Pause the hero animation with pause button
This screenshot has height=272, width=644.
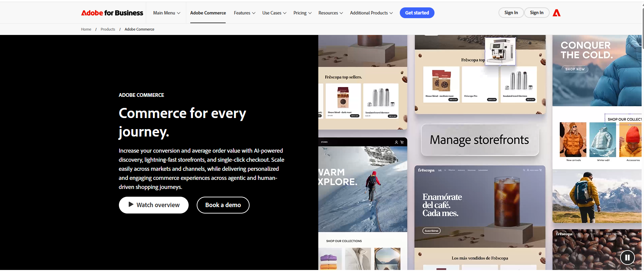click(627, 258)
